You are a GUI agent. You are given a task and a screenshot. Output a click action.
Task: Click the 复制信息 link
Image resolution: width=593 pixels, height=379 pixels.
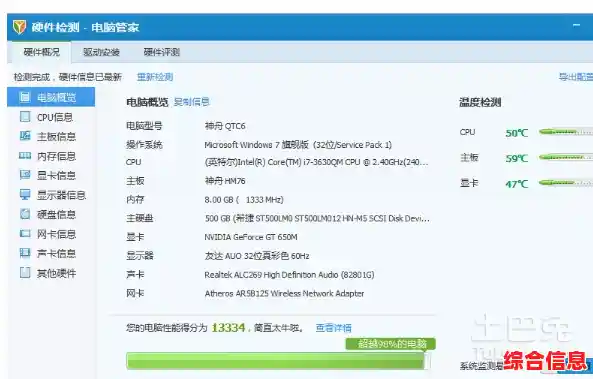pos(191,102)
